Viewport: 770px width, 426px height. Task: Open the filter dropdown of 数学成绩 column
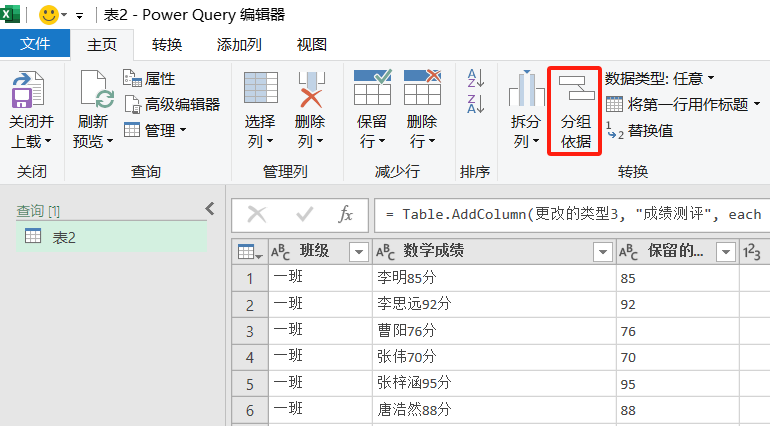click(x=602, y=253)
